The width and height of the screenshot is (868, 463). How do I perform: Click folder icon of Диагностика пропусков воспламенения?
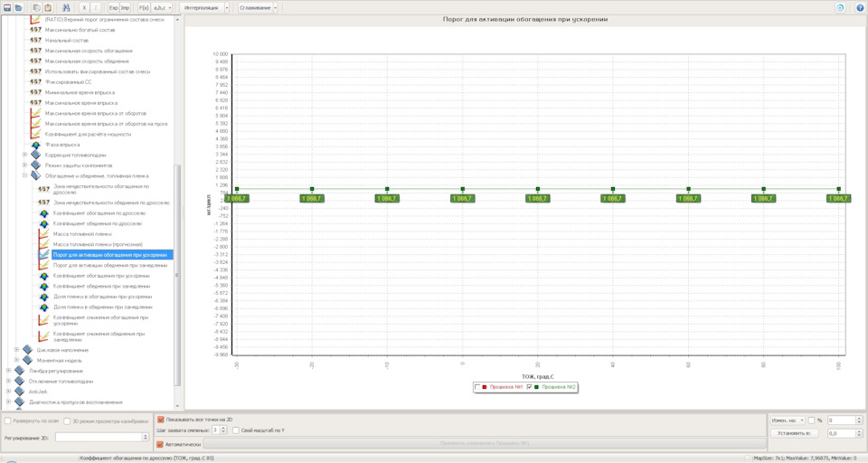(x=19, y=402)
